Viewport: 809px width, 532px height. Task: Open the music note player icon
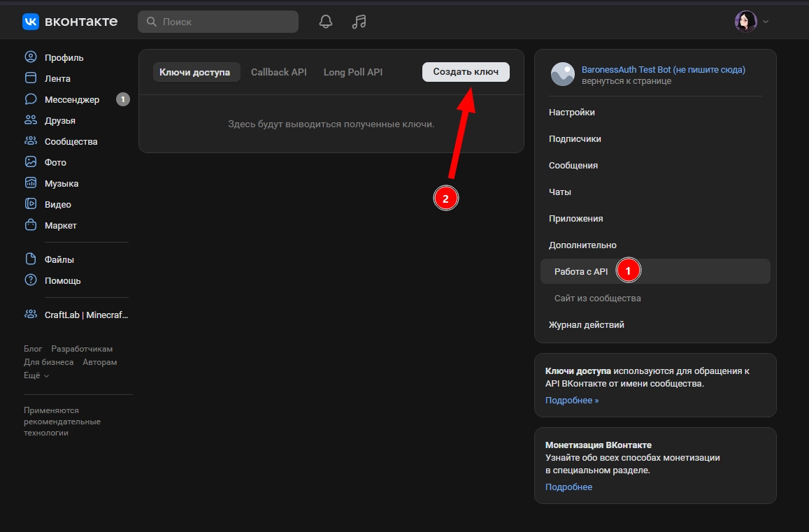click(359, 22)
